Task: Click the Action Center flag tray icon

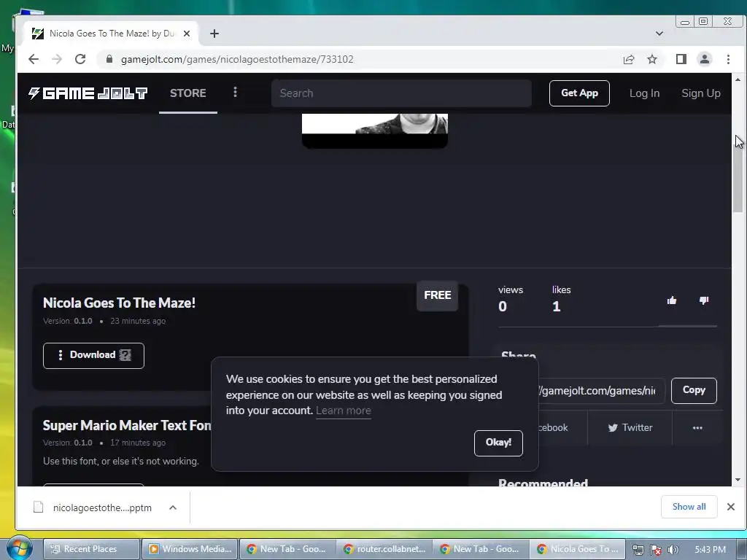Action: pyautogui.click(x=656, y=550)
